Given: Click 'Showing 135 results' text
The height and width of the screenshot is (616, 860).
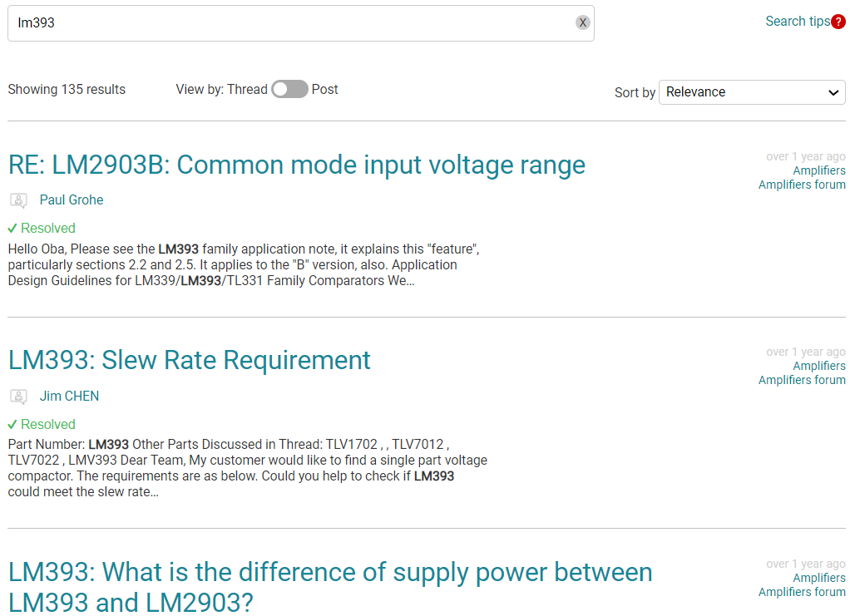Looking at the screenshot, I should (x=67, y=89).
